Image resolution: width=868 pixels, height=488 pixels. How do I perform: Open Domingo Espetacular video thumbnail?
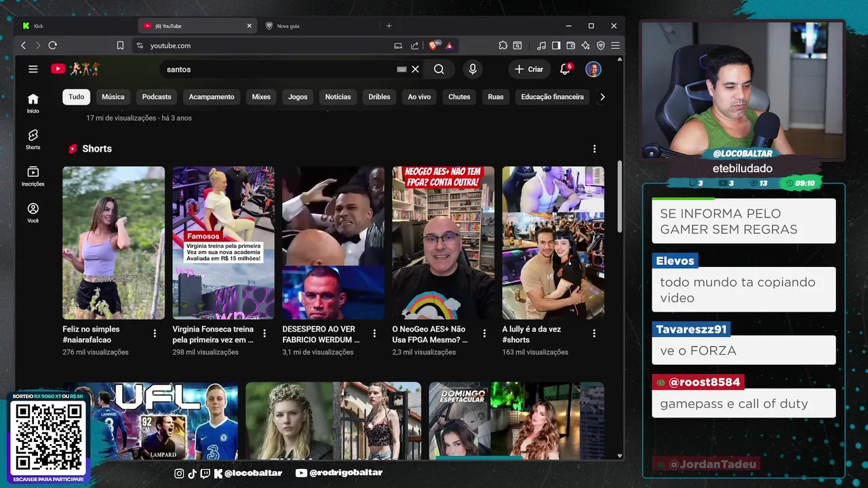pyautogui.click(x=516, y=421)
